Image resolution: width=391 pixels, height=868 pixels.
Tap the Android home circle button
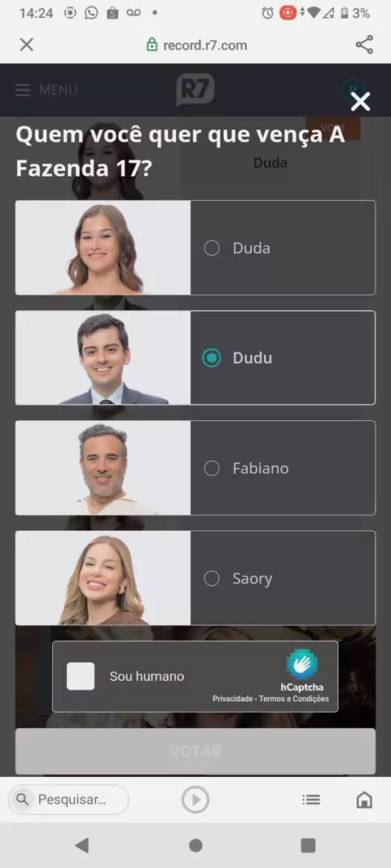[x=195, y=845]
